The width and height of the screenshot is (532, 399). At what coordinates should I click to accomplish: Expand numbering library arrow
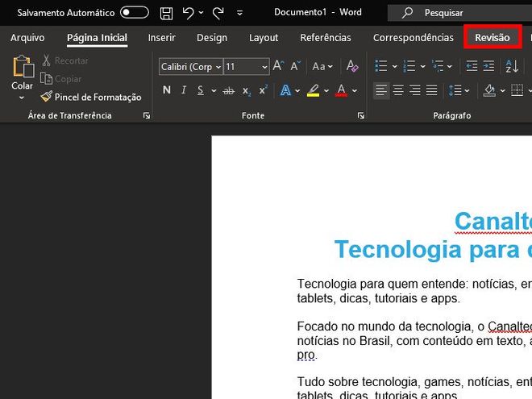pyautogui.click(x=422, y=66)
